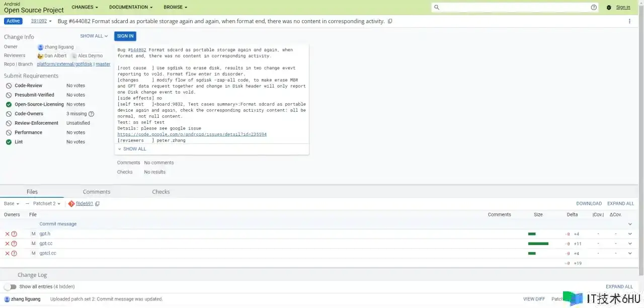Click Code-Owners missing help icon

click(91, 114)
